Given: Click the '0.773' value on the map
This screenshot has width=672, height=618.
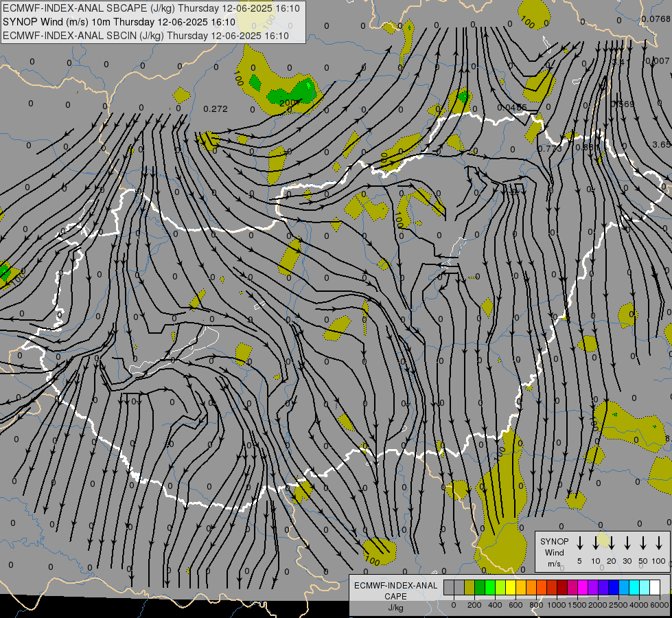Looking at the screenshot, I should (x=550, y=149).
